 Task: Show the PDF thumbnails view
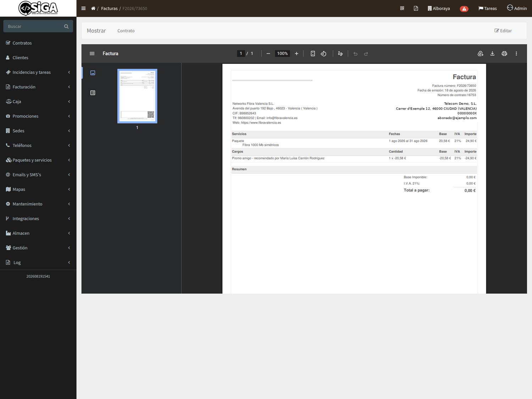click(x=93, y=73)
